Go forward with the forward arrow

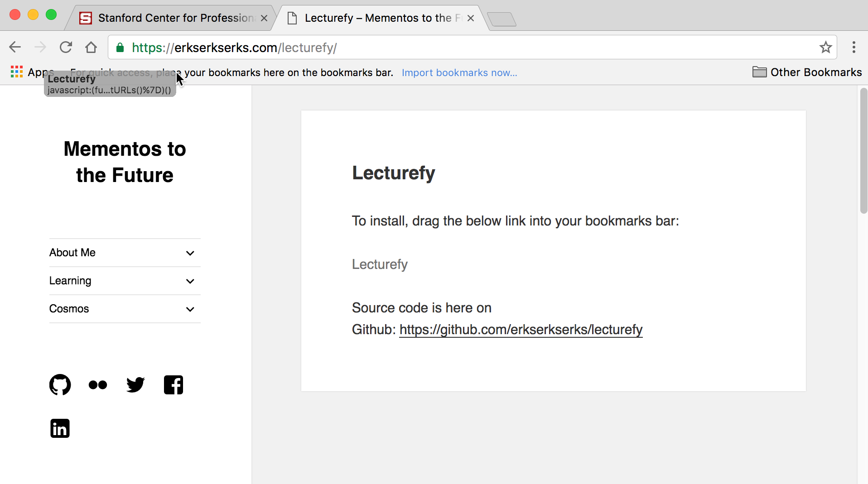pos(40,47)
